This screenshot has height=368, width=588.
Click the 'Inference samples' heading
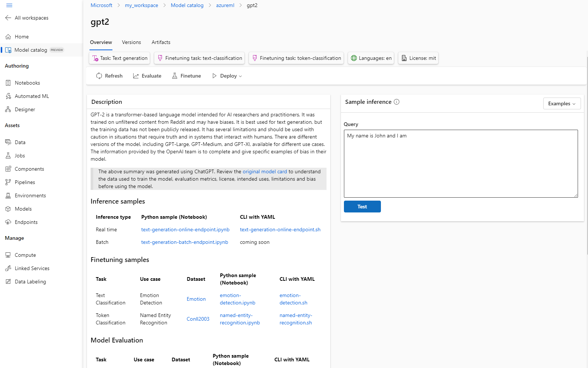click(118, 201)
